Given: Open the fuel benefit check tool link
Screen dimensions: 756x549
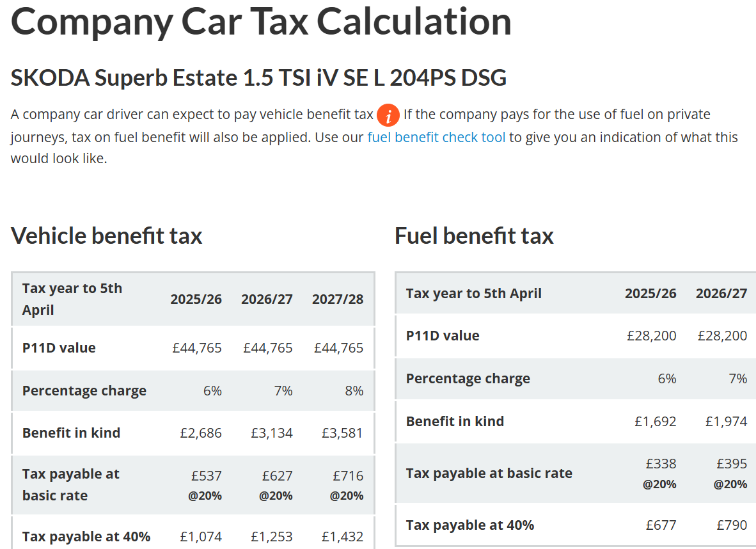Looking at the screenshot, I should click(x=436, y=138).
